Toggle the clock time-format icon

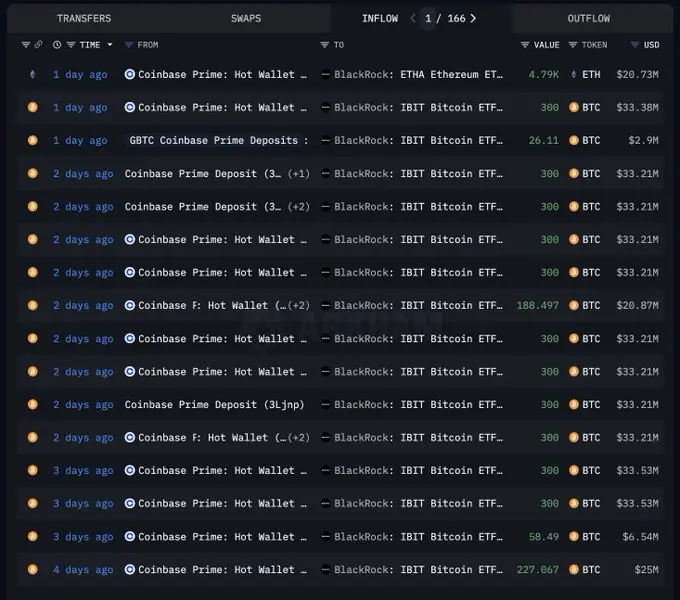[57, 45]
